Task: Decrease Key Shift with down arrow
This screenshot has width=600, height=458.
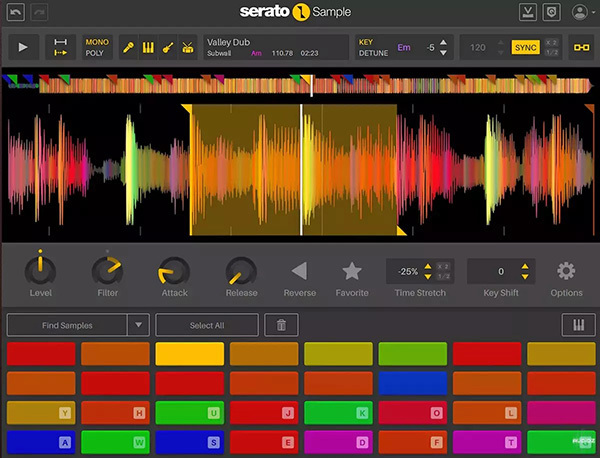Action: (525, 276)
